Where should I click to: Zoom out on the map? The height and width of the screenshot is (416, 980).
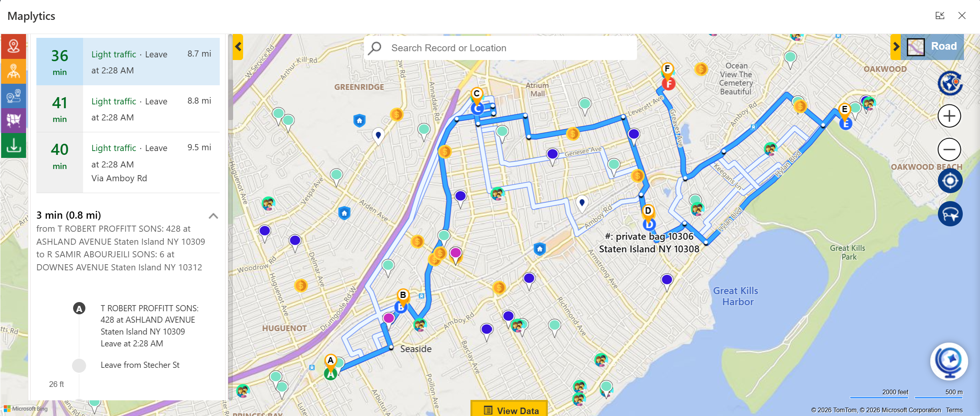click(949, 149)
